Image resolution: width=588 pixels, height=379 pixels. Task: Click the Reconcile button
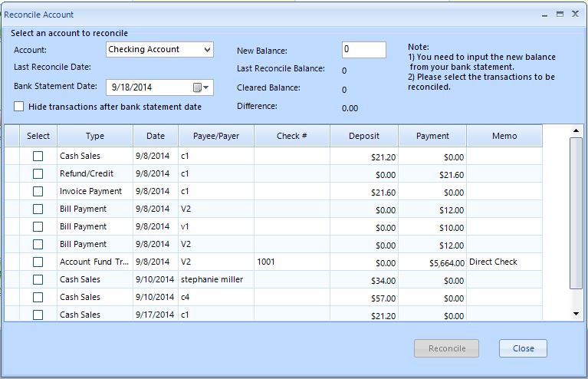pos(446,348)
